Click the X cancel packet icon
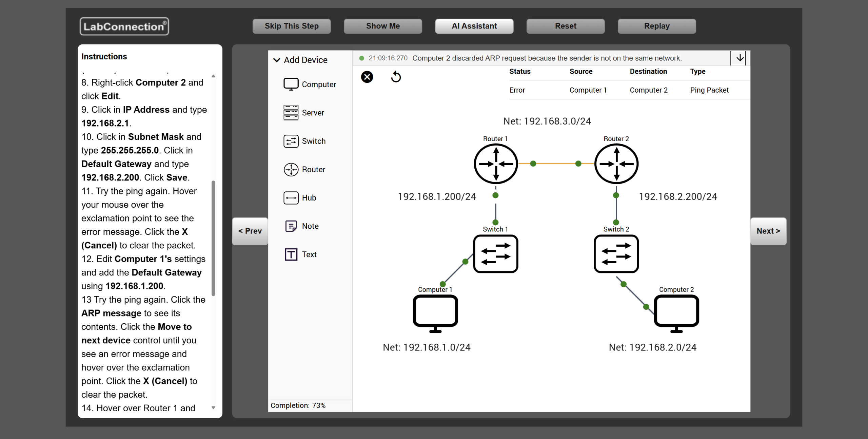The image size is (868, 439). point(367,77)
